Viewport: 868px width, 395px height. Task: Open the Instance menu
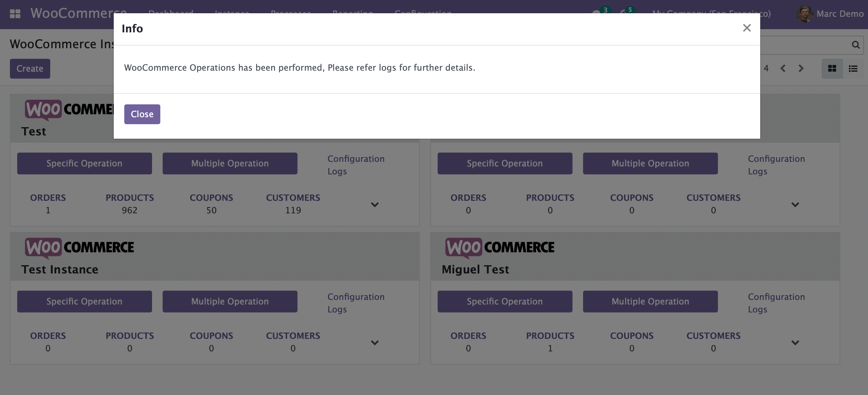tap(231, 13)
